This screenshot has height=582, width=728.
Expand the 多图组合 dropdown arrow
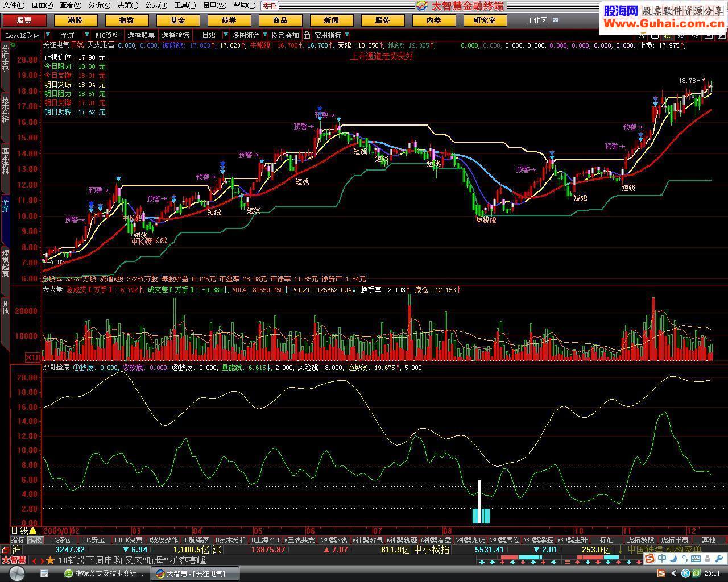pos(264,35)
